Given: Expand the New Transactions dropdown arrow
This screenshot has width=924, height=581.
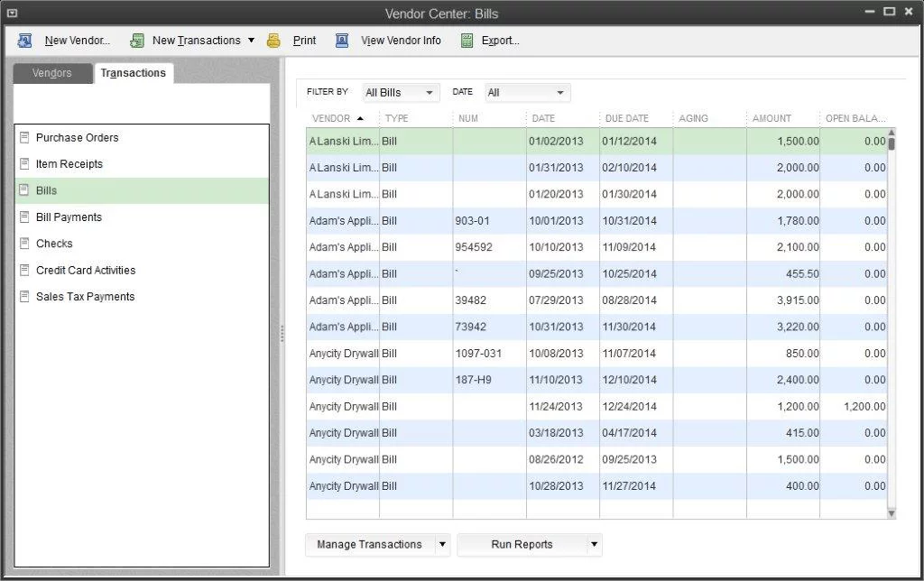Looking at the screenshot, I should pos(250,40).
